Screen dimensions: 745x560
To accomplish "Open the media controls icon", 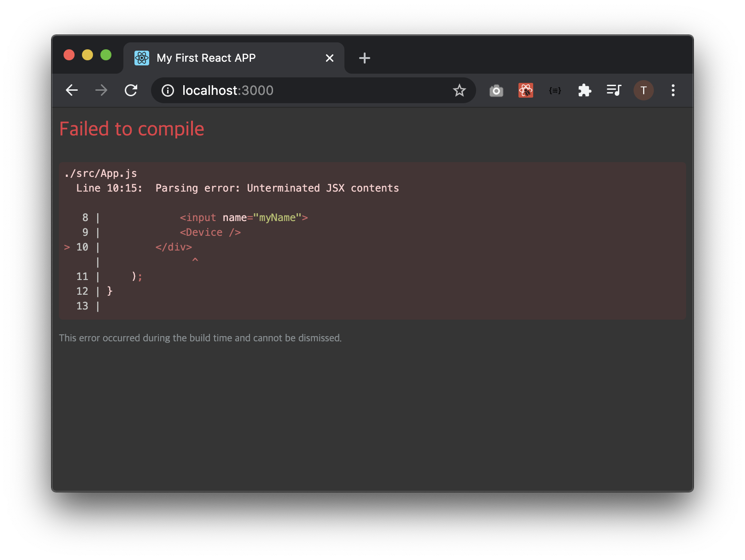I will point(614,90).
